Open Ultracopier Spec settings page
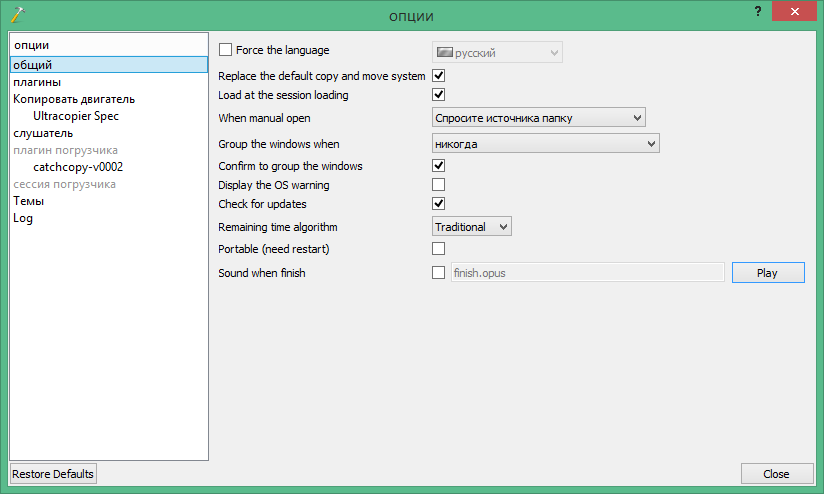824x494 pixels. [76, 116]
